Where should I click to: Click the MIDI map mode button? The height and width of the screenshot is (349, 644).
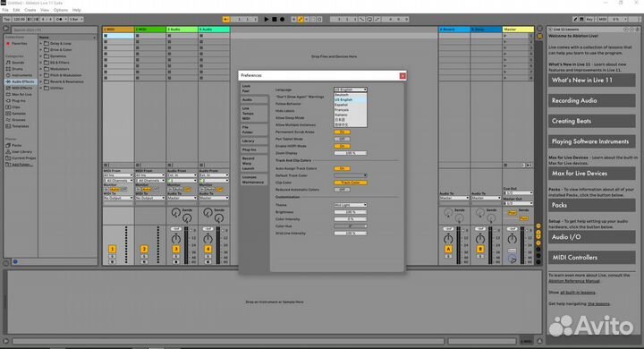[603, 20]
